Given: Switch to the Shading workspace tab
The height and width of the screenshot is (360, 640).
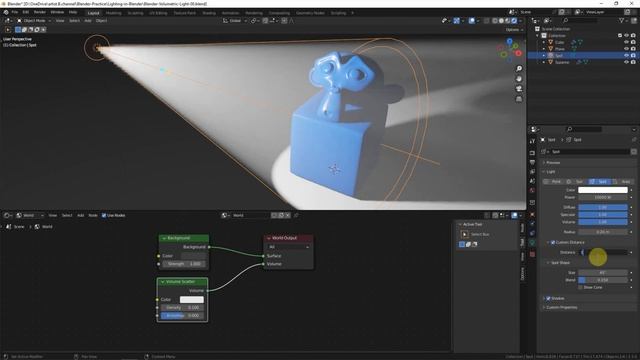Looking at the screenshot, I should pyautogui.click(x=209, y=13).
